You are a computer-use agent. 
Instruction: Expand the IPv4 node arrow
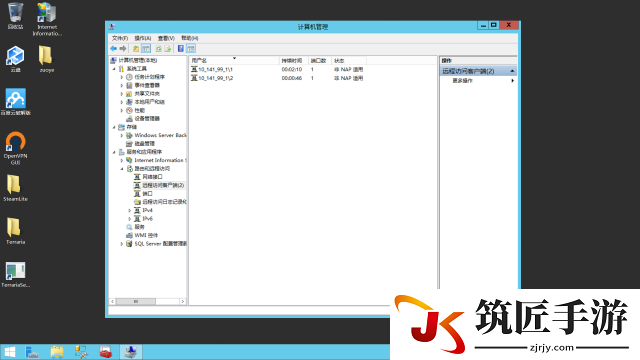pos(130,210)
